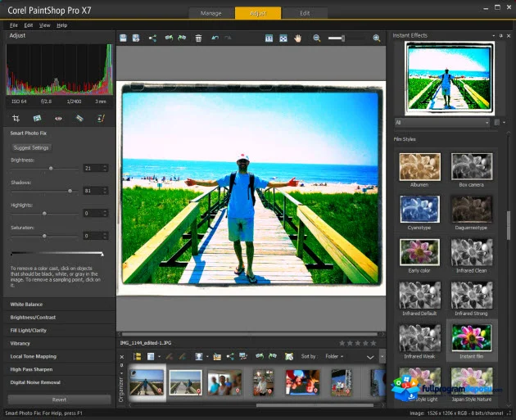This screenshot has width=516, height=420.
Task: Expand the White Balance section
Action: [60, 305]
